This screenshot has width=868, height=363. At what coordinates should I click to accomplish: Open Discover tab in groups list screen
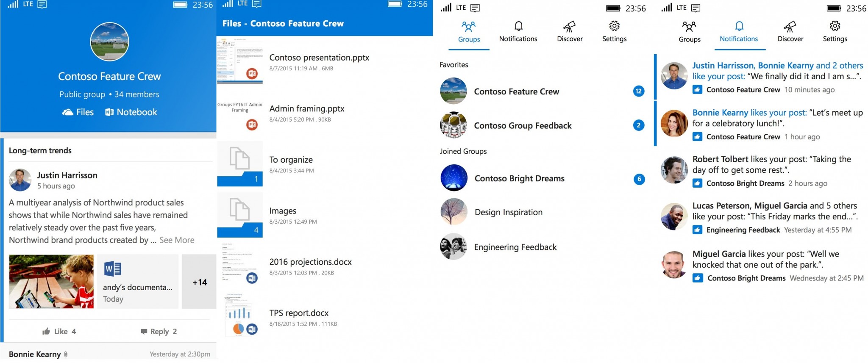tap(570, 32)
